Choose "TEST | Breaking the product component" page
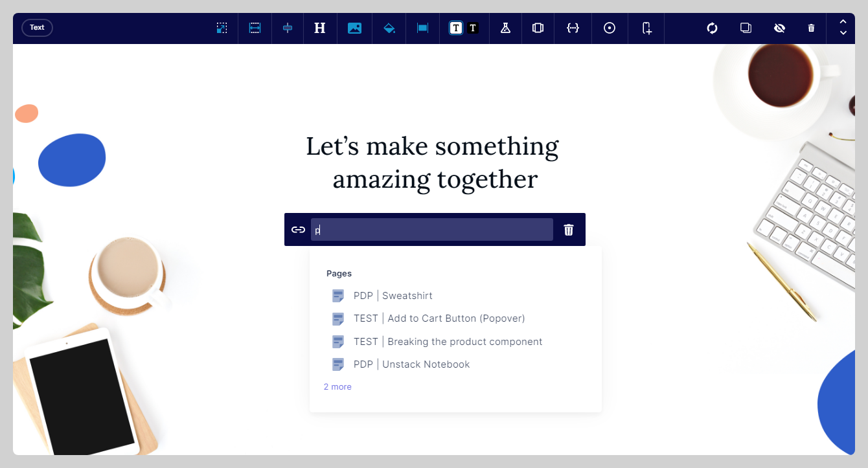 click(x=448, y=342)
